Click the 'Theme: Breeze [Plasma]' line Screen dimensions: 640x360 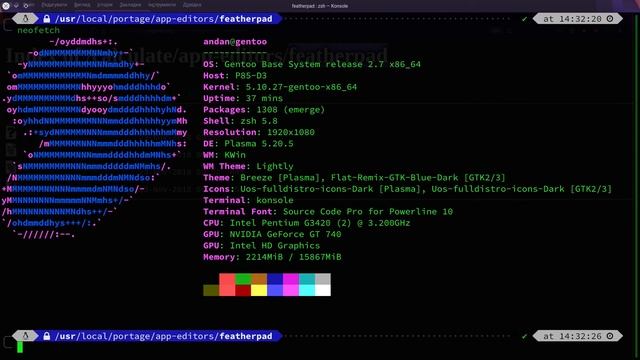pos(354,178)
